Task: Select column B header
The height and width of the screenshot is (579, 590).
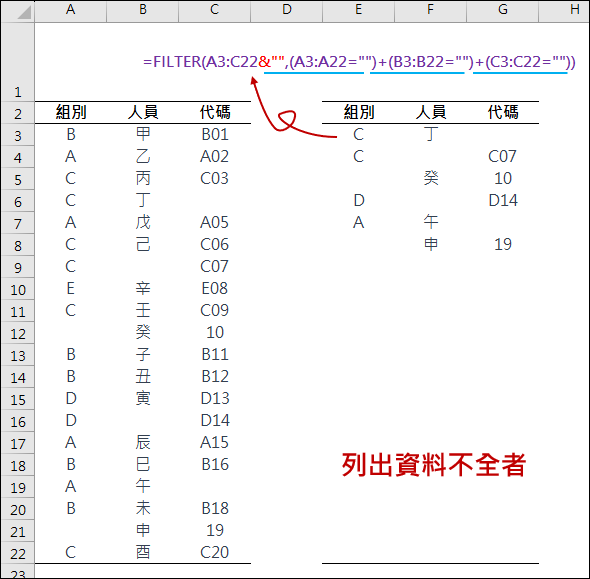Action: (x=143, y=11)
